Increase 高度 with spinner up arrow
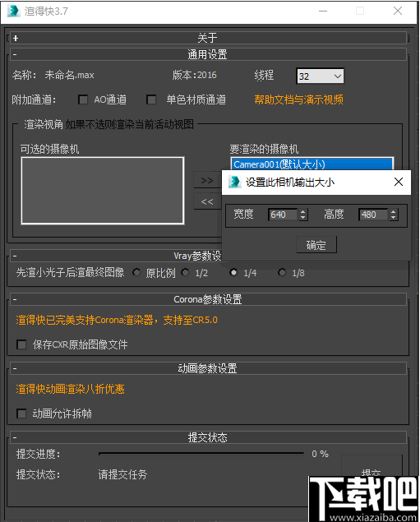The height and width of the screenshot is (522, 420). pyautogui.click(x=394, y=211)
